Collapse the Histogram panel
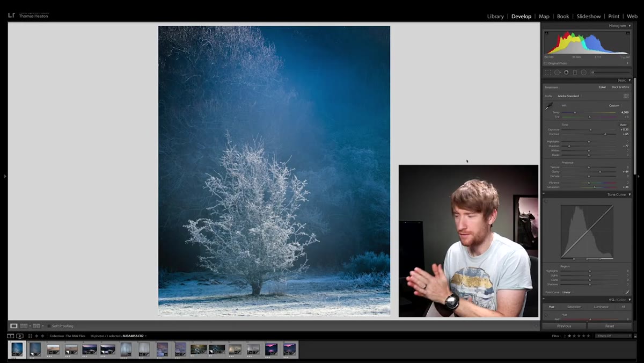 [630, 26]
